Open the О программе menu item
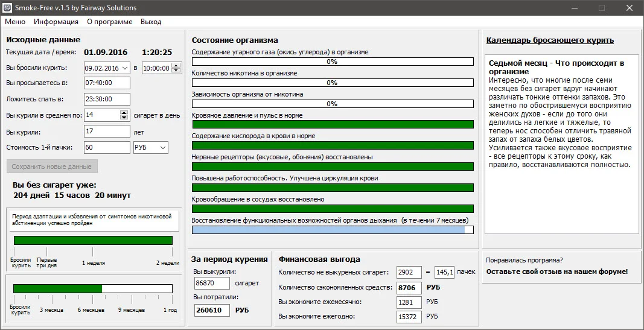644x330 pixels. (109, 22)
